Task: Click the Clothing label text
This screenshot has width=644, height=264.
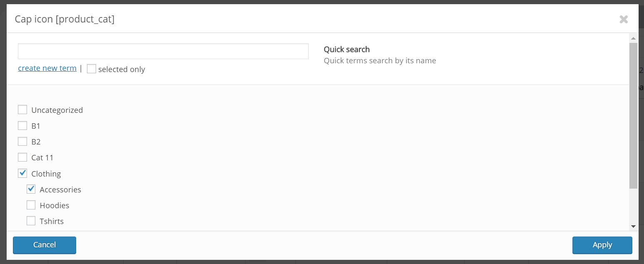Action: point(46,174)
